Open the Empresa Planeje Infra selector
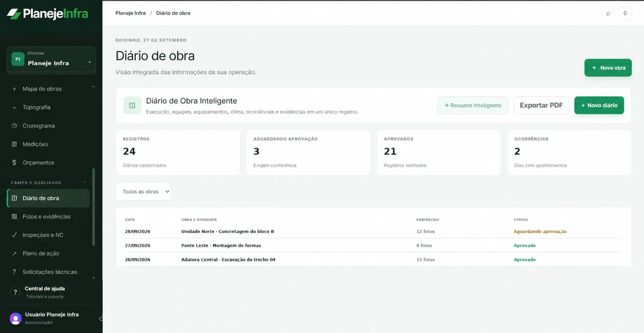This screenshot has height=333, width=644. click(x=51, y=60)
